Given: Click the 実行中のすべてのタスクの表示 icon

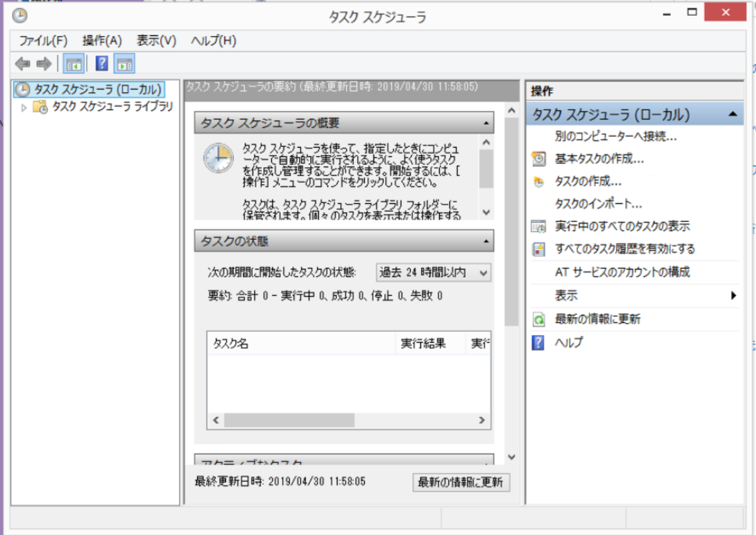Looking at the screenshot, I should [x=538, y=226].
